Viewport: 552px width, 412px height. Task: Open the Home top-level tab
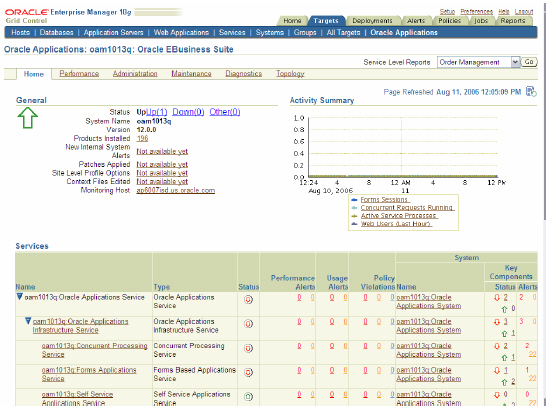[292, 21]
